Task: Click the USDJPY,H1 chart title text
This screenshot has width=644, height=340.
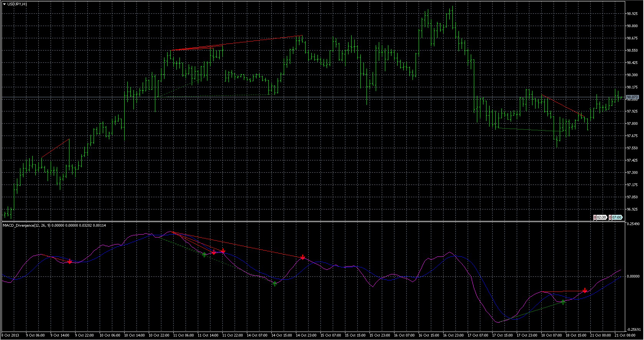Action: click(x=17, y=4)
